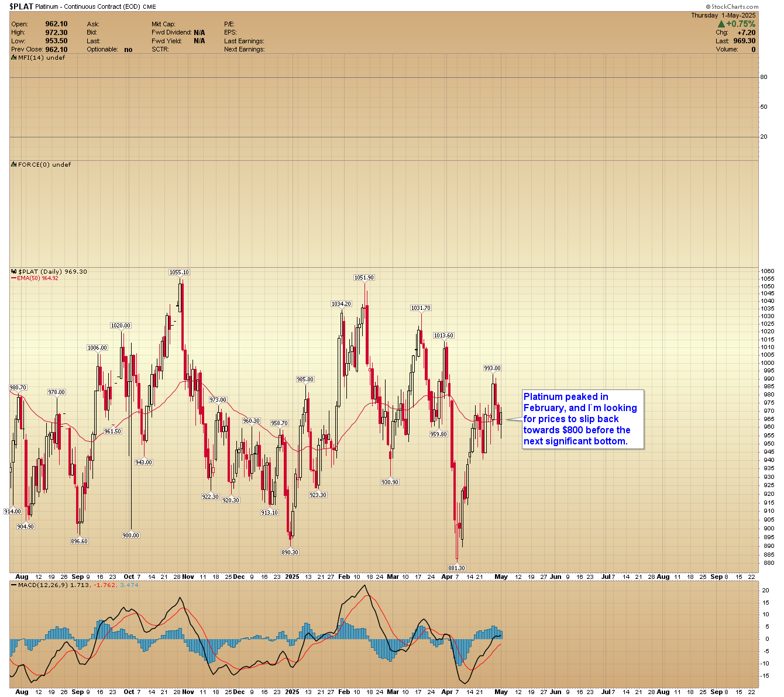This screenshot has height=697, width=784.
Task: Click the 80 level on MFI axis
Action: click(764, 77)
